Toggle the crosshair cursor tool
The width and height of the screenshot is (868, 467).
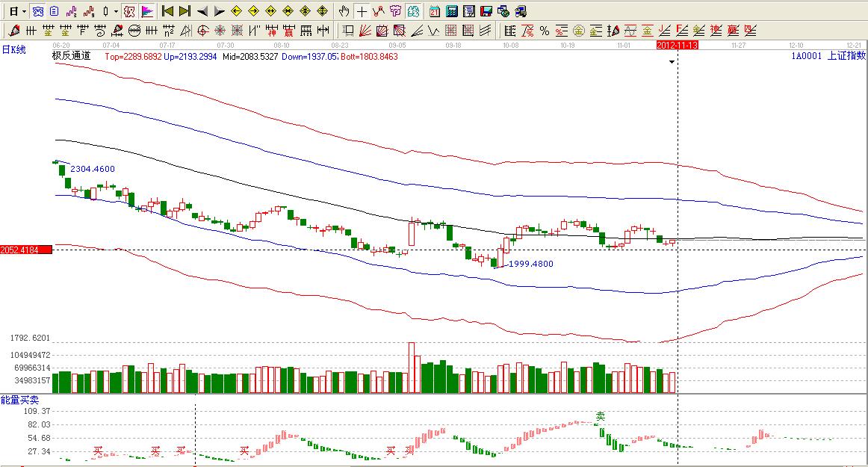pyautogui.click(x=362, y=11)
